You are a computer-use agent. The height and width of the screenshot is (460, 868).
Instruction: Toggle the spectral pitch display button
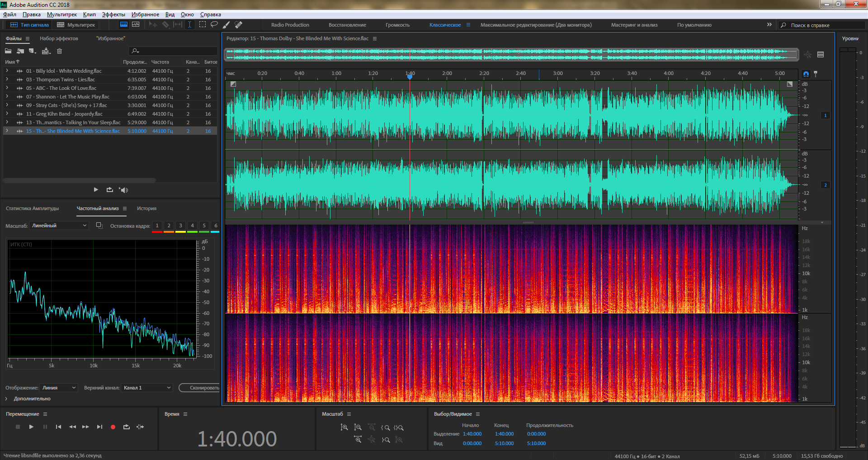point(136,25)
